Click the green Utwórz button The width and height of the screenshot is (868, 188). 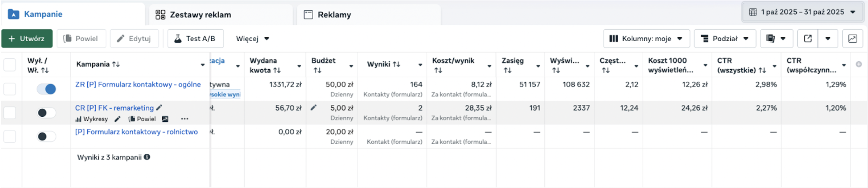tap(27, 39)
